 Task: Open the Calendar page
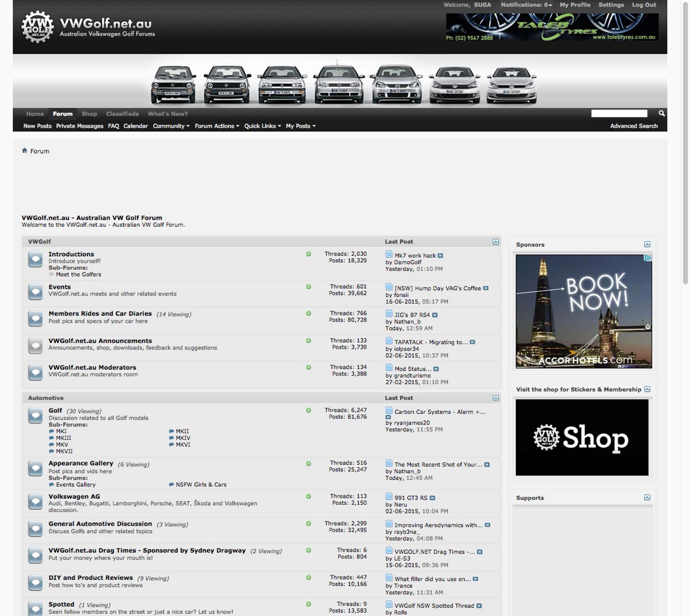click(x=136, y=126)
